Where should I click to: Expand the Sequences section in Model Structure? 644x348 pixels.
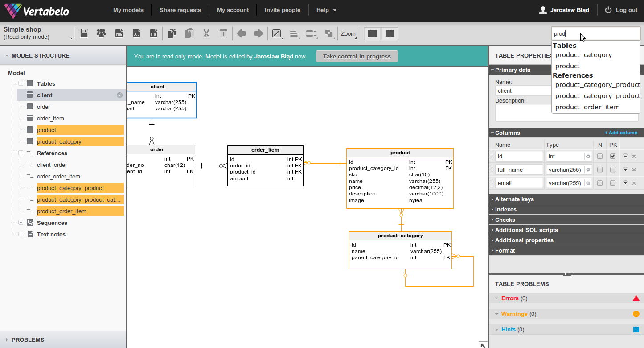point(21,223)
